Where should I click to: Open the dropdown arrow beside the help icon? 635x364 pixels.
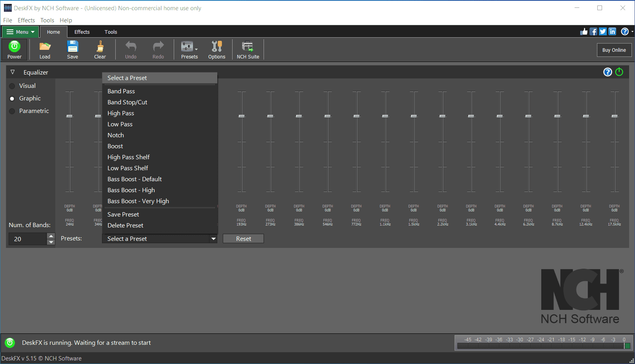632,32
